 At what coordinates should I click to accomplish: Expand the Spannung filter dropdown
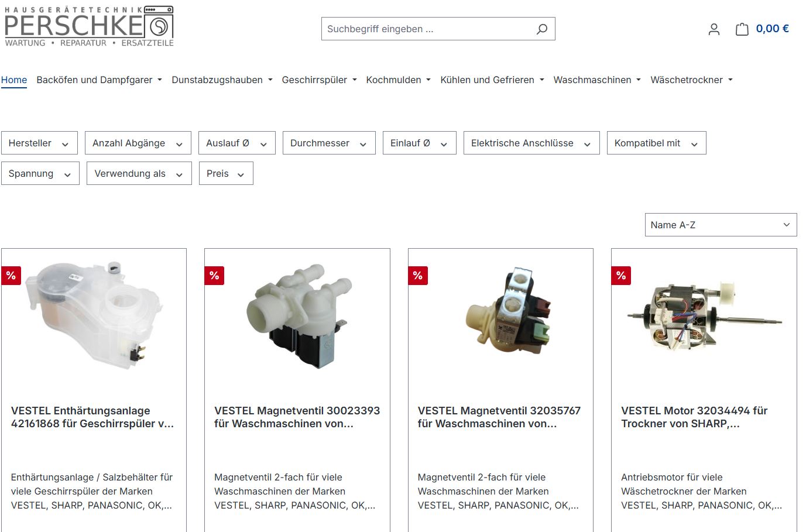click(x=40, y=174)
